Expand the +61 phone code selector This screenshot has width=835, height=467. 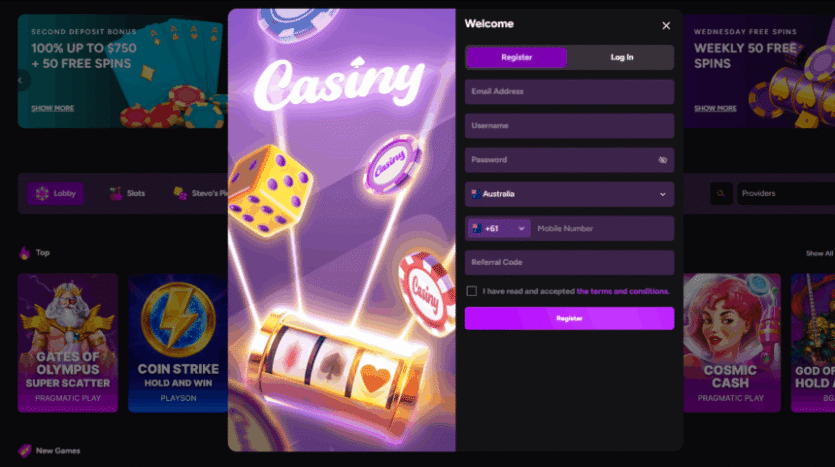coord(499,228)
